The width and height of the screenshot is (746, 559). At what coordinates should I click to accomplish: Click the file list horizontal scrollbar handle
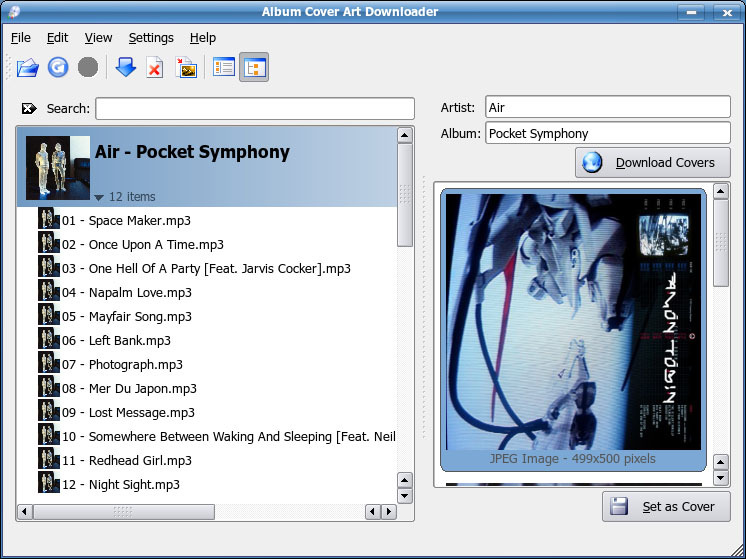pyautogui.click(x=124, y=511)
